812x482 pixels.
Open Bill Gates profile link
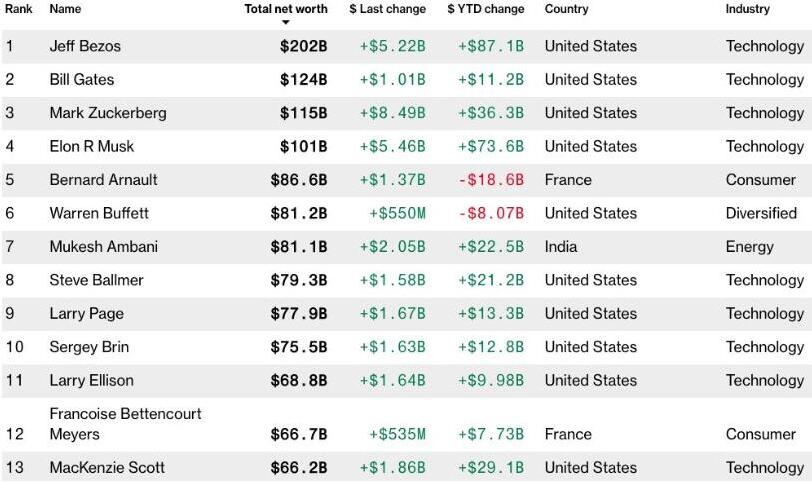(x=82, y=79)
